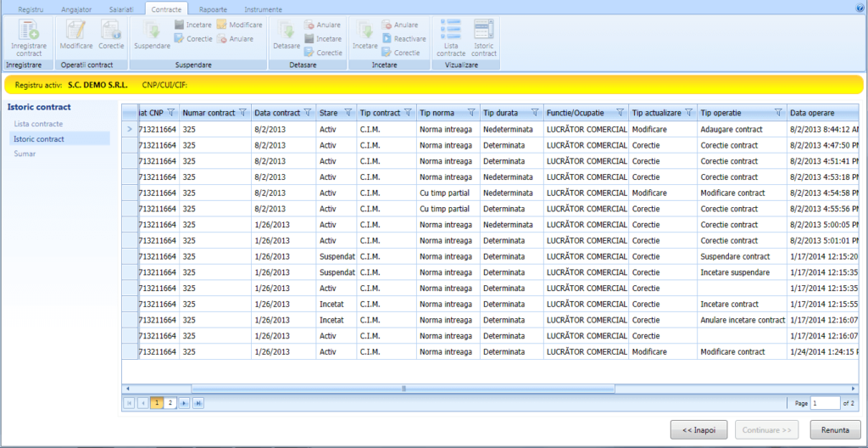Click Incetare in the Suspendare group
The width and height of the screenshot is (868, 448).
[192, 25]
